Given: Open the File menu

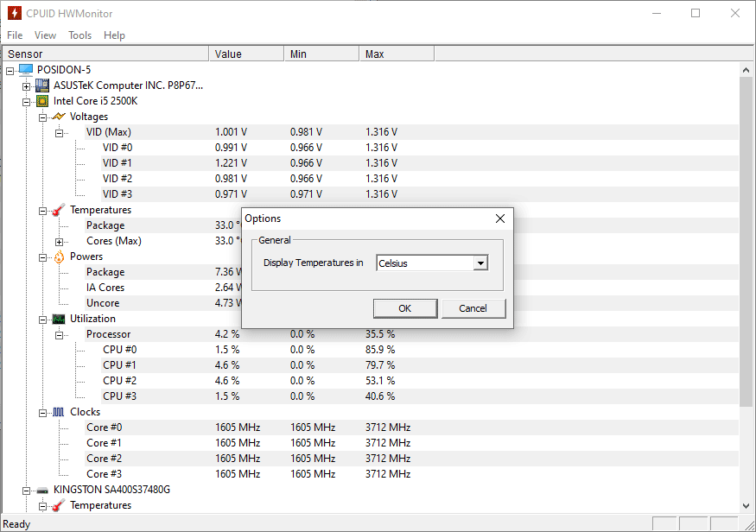Looking at the screenshot, I should point(15,35).
